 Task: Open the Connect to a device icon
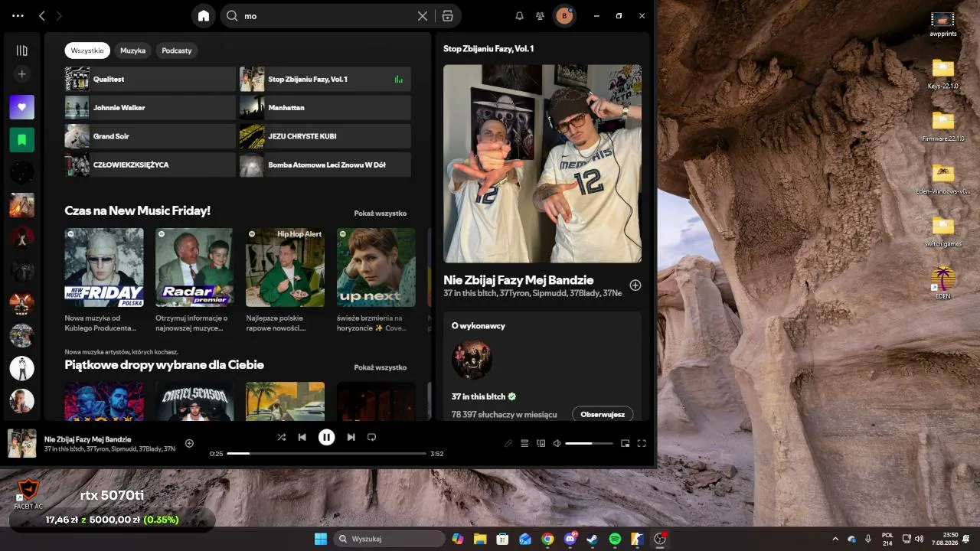coord(541,443)
